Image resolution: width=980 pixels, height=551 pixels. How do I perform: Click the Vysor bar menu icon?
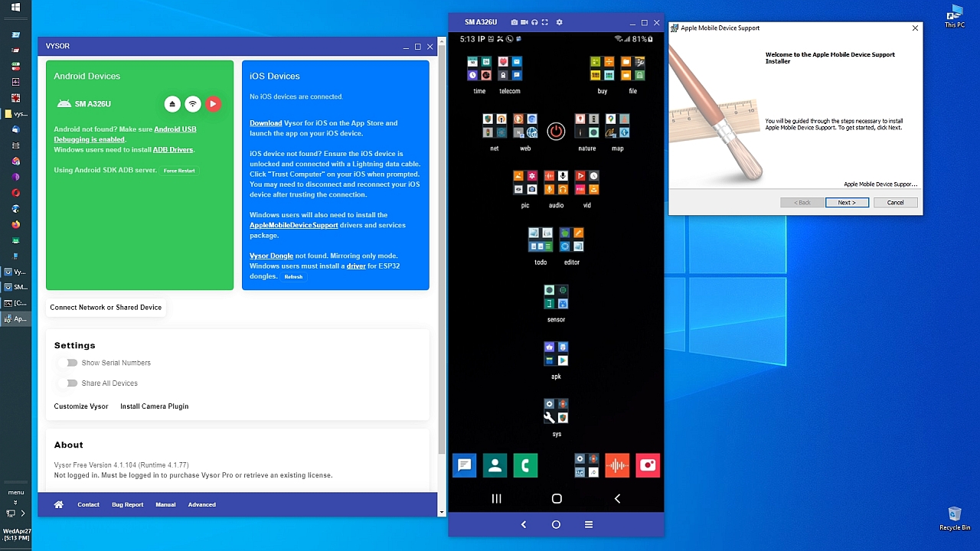coord(589,525)
